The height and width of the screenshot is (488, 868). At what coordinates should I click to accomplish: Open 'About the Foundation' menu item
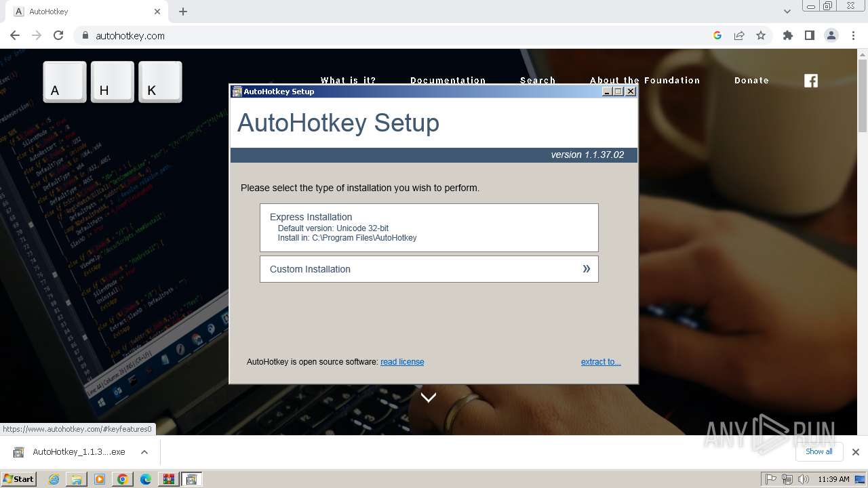(x=645, y=80)
